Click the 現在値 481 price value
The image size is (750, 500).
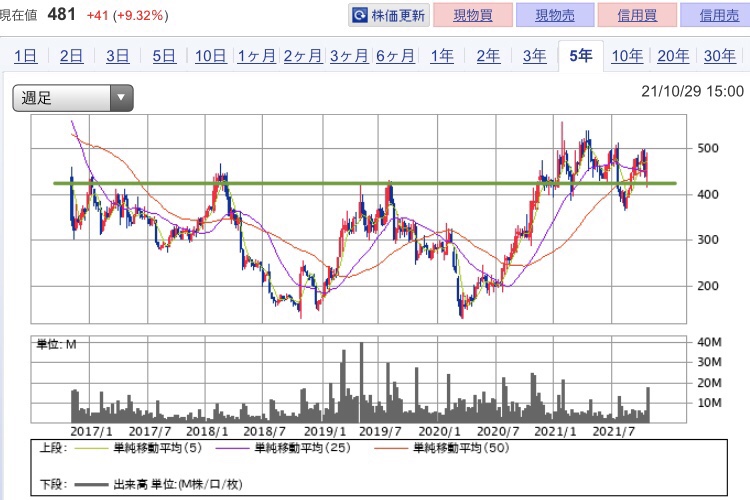pos(62,14)
